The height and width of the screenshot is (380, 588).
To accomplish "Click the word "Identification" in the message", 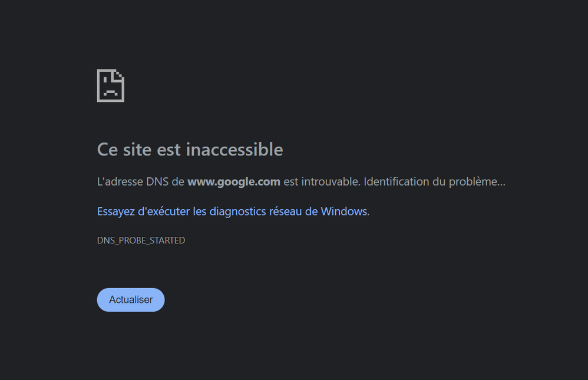I will click(397, 181).
